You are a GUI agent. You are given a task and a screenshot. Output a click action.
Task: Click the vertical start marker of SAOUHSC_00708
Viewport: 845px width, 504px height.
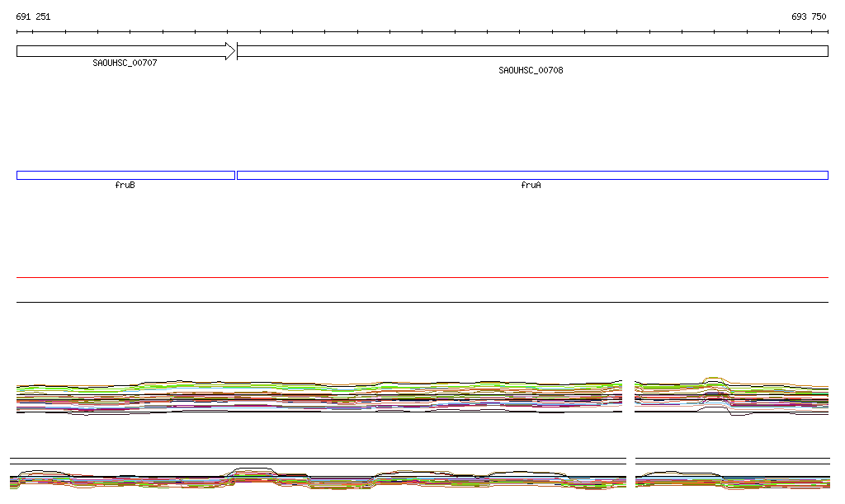pyautogui.click(x=237, y=51)
